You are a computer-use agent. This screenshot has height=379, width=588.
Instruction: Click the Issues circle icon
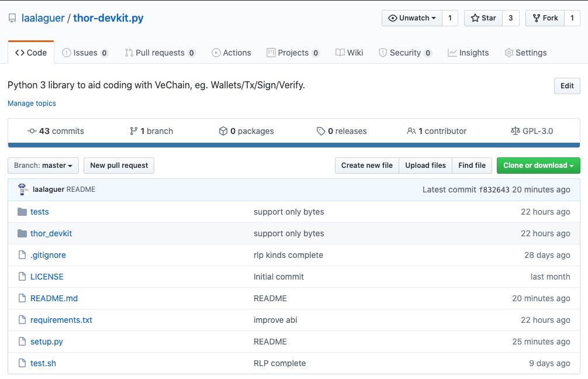coord(67,53)
